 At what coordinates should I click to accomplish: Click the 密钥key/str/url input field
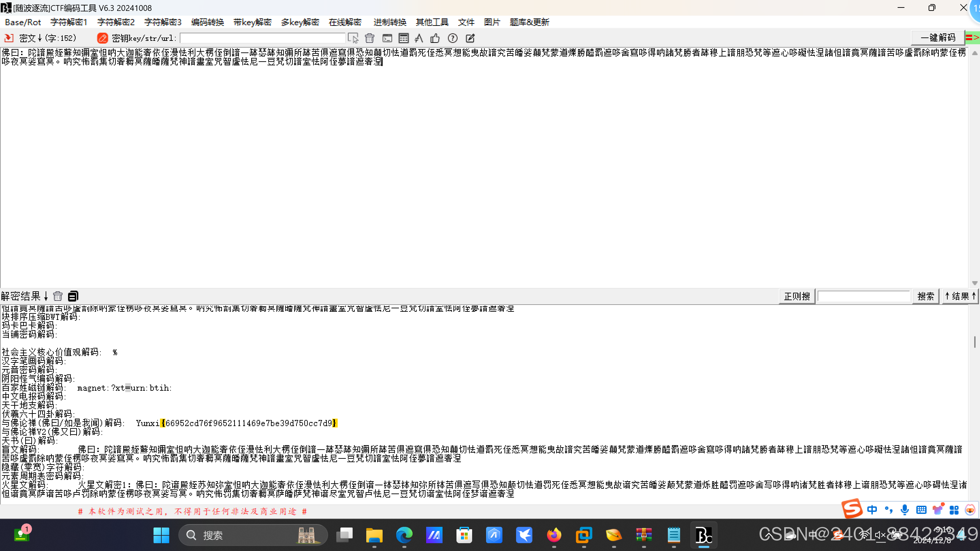[x=262, y=38]
